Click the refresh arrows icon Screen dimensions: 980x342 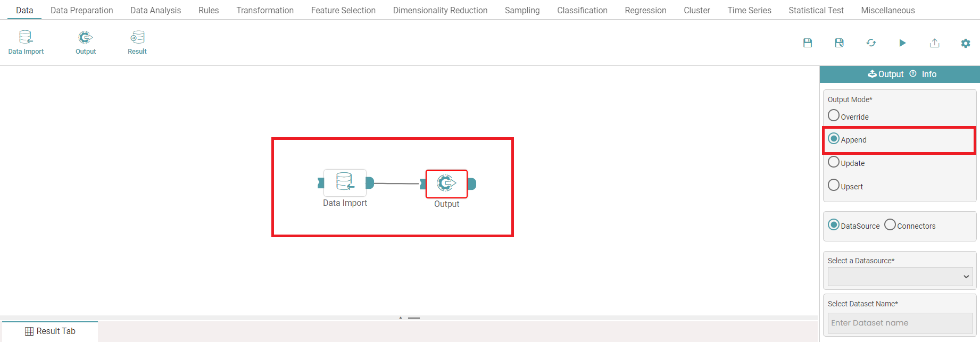[x=871, y=43]
